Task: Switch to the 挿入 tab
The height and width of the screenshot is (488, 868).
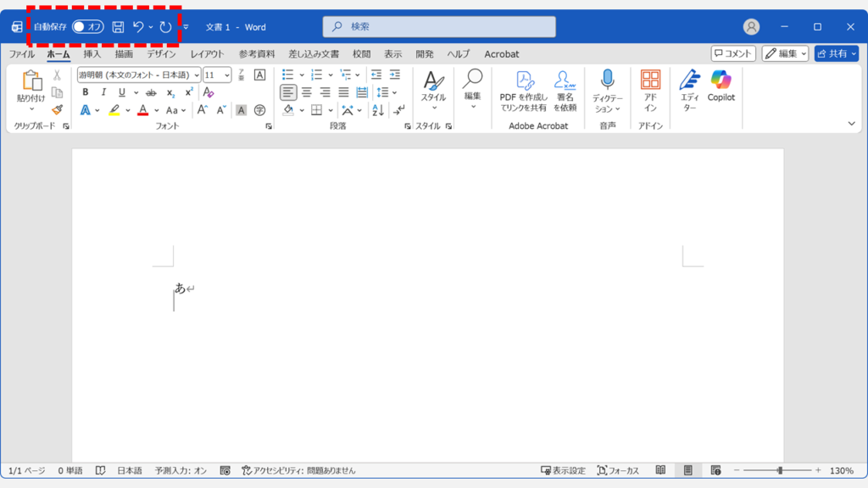Action: click(x=92, y=54)
